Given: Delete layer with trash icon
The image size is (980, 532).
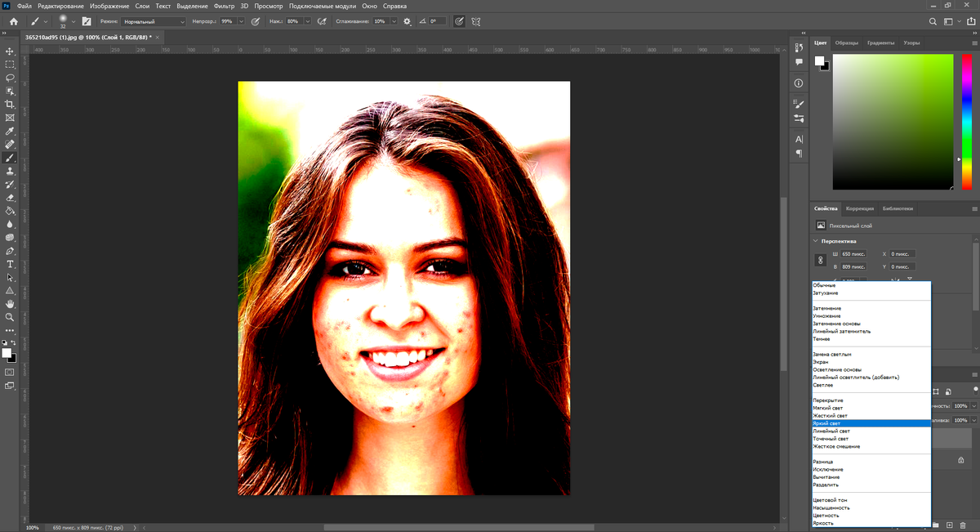Looking at the screenshot, I should point(964,525).
